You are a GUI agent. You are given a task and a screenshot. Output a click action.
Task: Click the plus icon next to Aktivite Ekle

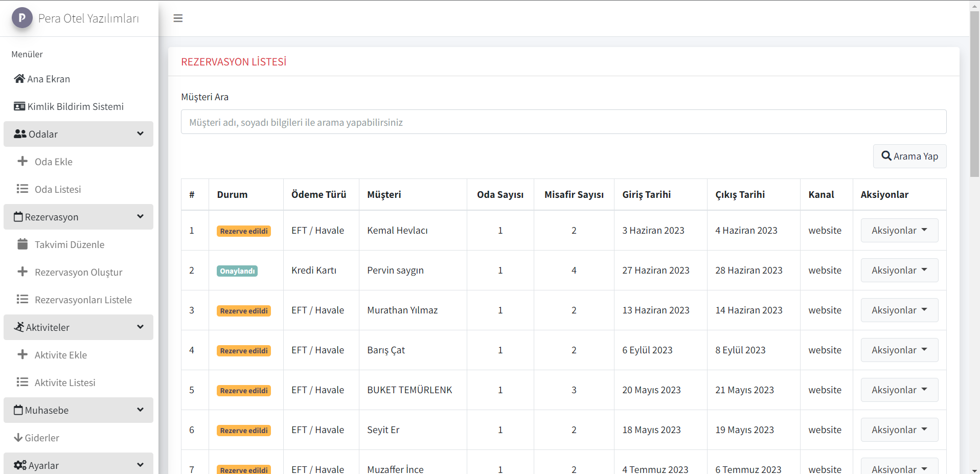[22, 355]
